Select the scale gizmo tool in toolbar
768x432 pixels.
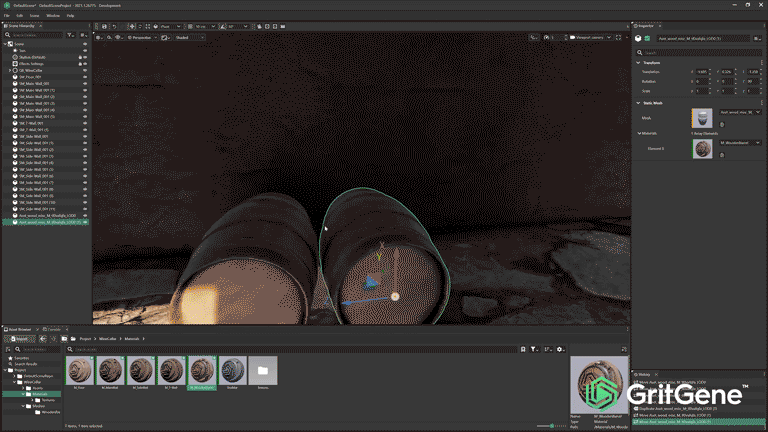click(x=147, y=26)
